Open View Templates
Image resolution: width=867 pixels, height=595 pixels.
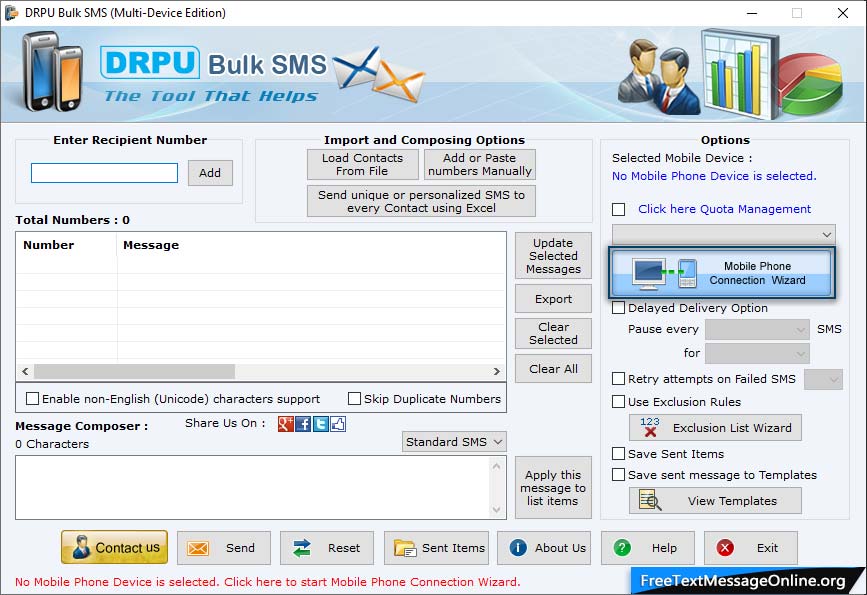coord(715,500)
